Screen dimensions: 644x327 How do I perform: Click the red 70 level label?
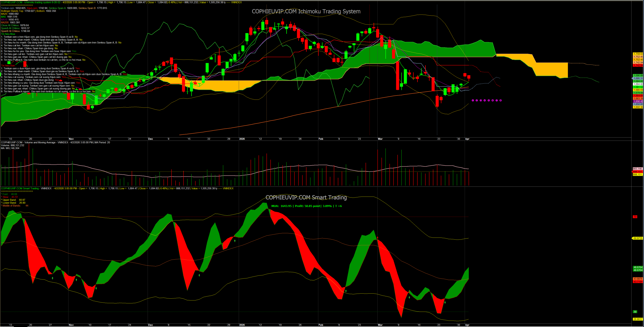[x=635, y=217]
